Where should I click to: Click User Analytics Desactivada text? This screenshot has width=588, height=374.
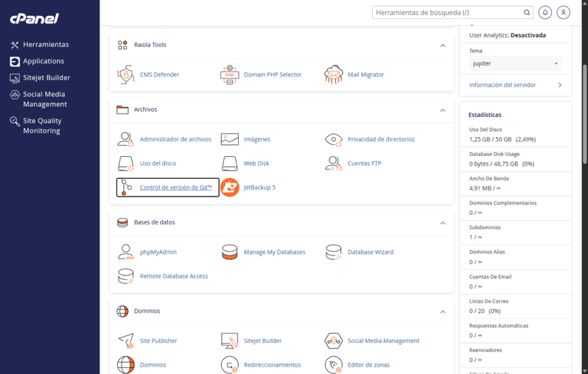click(x=508, y=35)
